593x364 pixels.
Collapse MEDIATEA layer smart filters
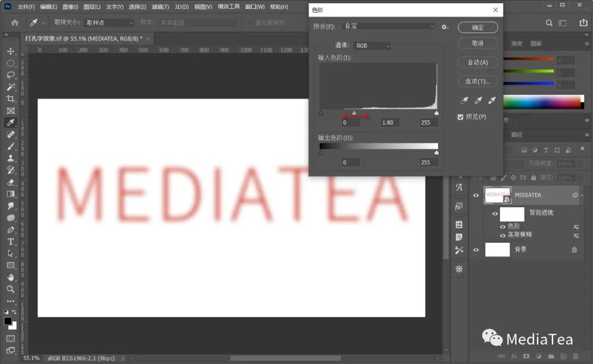pos(582,195)
